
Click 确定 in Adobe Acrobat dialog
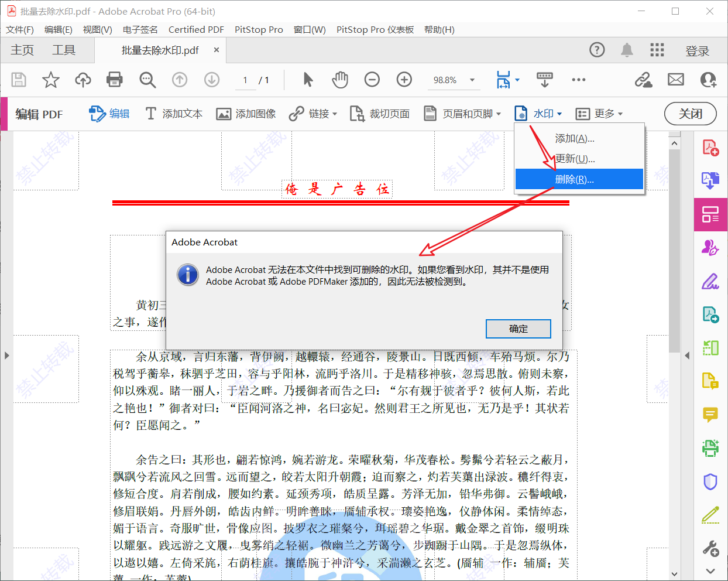click(x=518, y=329)
